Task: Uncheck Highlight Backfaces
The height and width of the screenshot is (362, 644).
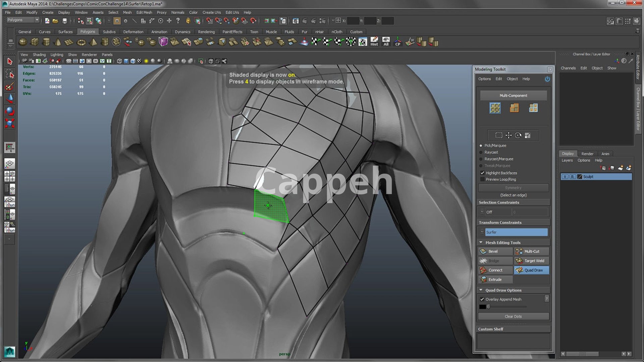Action: coord(482,173)
